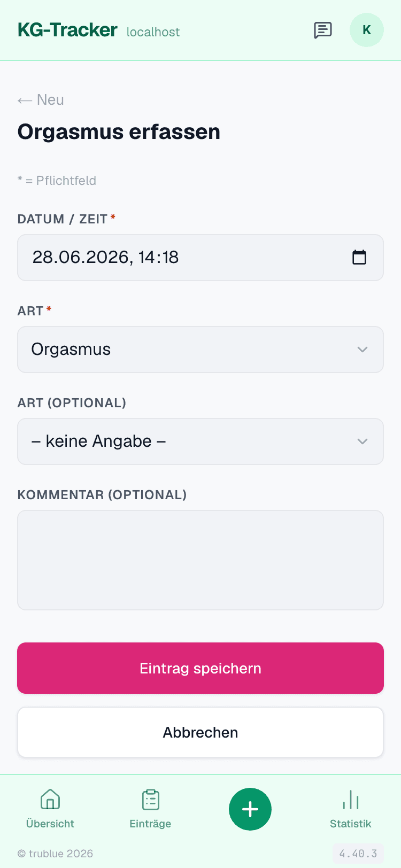
Task: Switch to the Statistik tab label
Action: (x=351, y=824)
